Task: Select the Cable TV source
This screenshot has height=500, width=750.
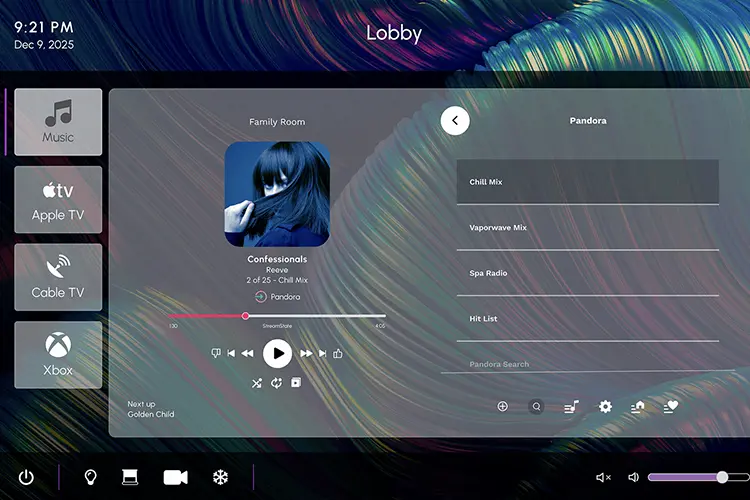Action: tap(58, 278)
